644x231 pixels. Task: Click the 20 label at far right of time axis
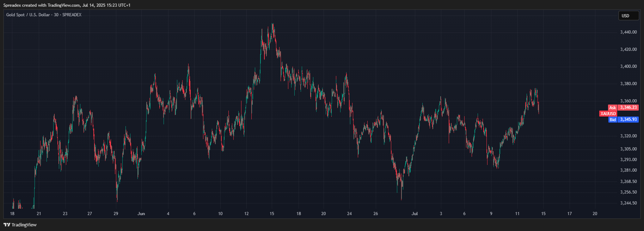click(595, 214)
